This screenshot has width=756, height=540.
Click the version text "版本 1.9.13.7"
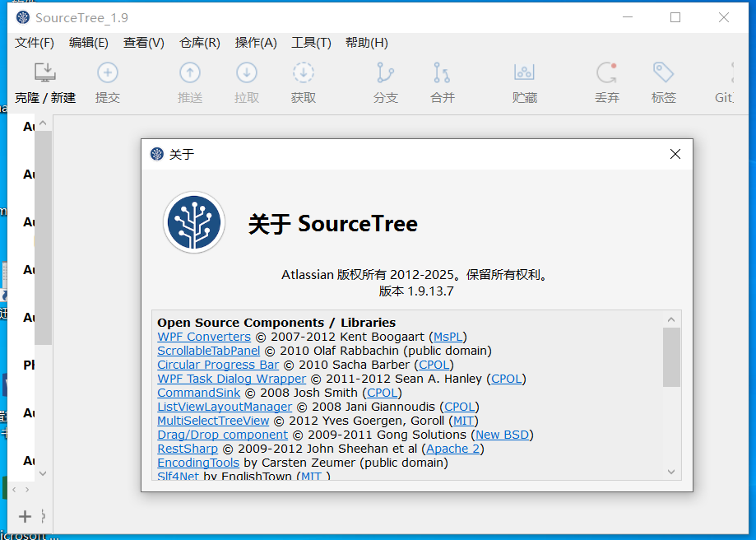click(416, 291)
